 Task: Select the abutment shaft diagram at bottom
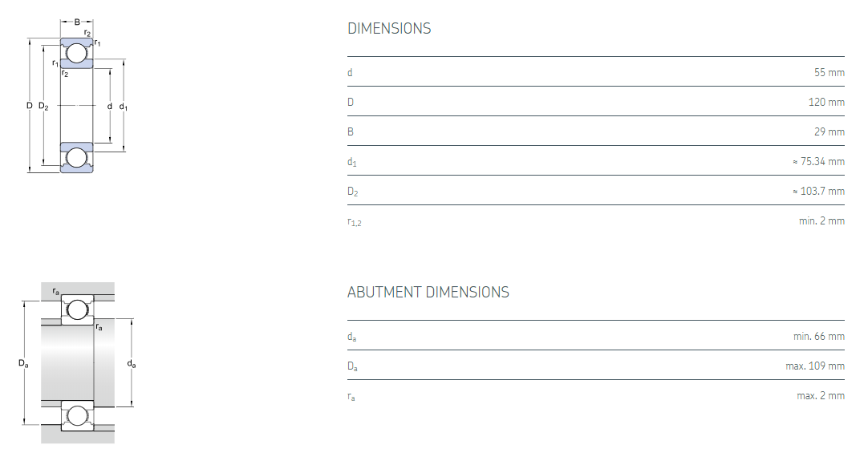click(x=78, y=362)
